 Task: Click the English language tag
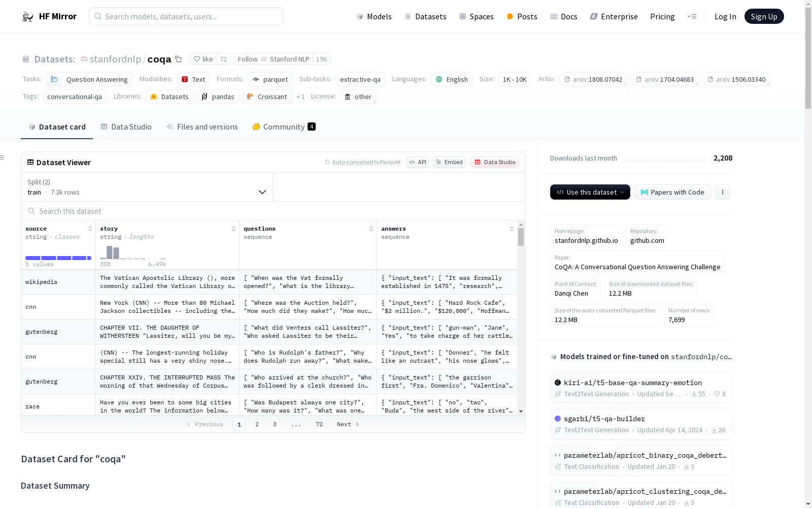click(x=452, y=79)
